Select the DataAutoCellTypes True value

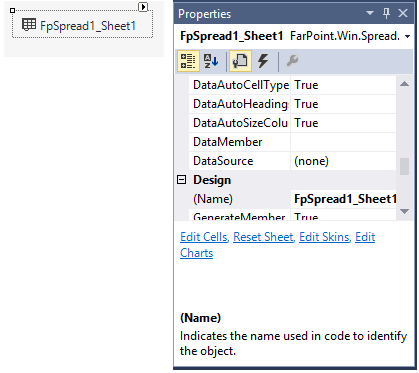point(343,85)
